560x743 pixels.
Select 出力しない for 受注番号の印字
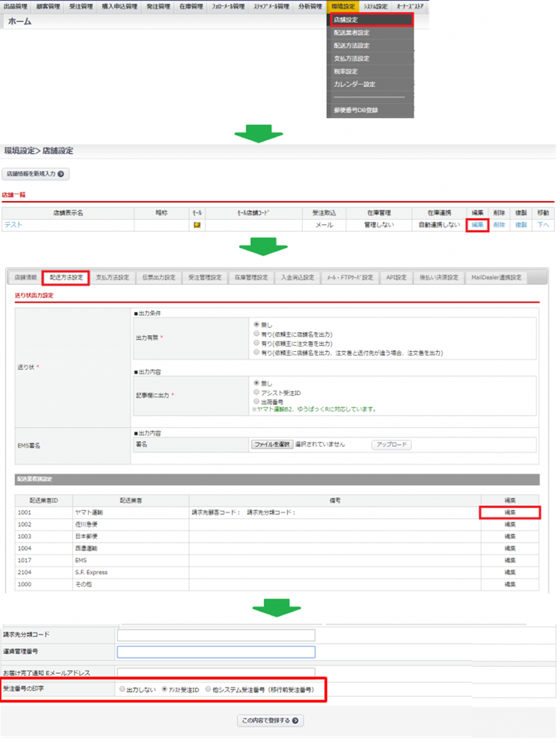tap(122, 689)
